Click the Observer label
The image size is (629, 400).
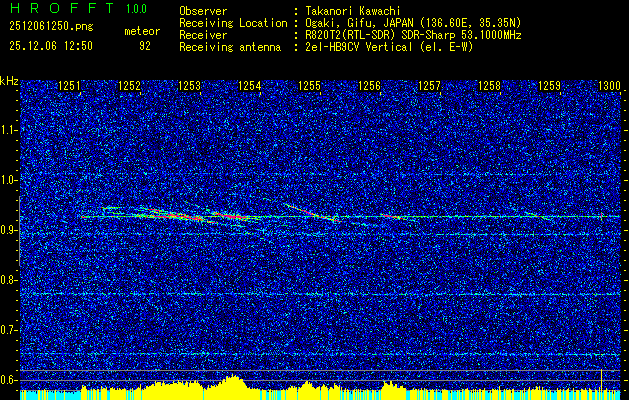[203, 11]
